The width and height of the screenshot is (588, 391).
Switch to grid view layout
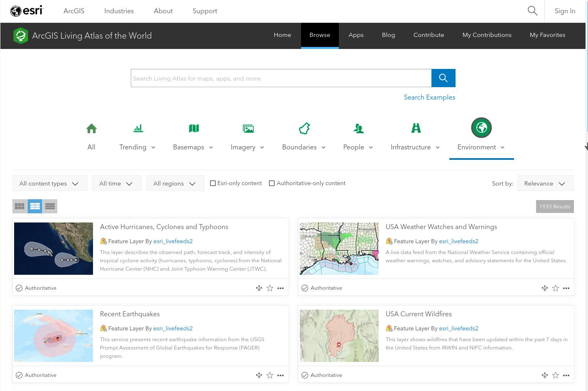[20, 206]
